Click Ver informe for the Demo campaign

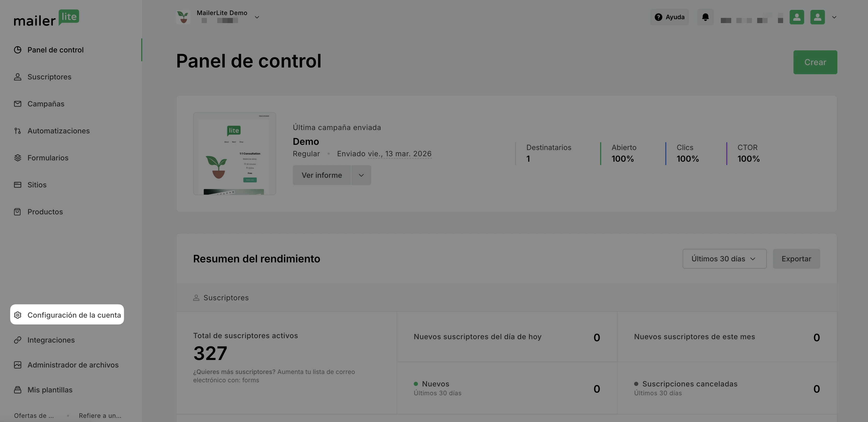coord(321,175)
